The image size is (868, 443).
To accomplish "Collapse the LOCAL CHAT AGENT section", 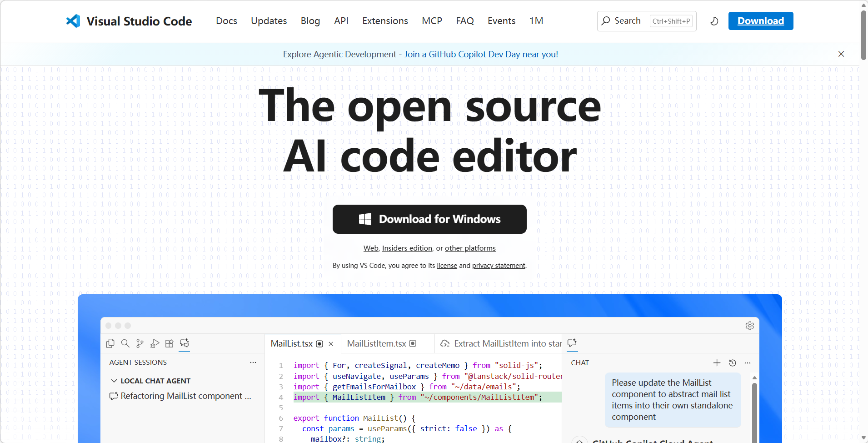I will pyautogui.click(x=114, y=381).
